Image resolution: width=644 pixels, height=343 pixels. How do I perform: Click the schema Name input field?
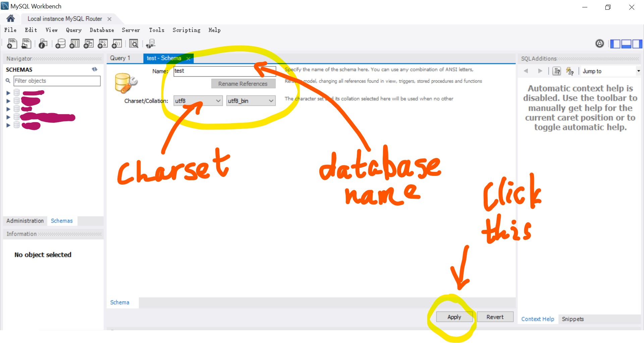(x=224, y=71)
